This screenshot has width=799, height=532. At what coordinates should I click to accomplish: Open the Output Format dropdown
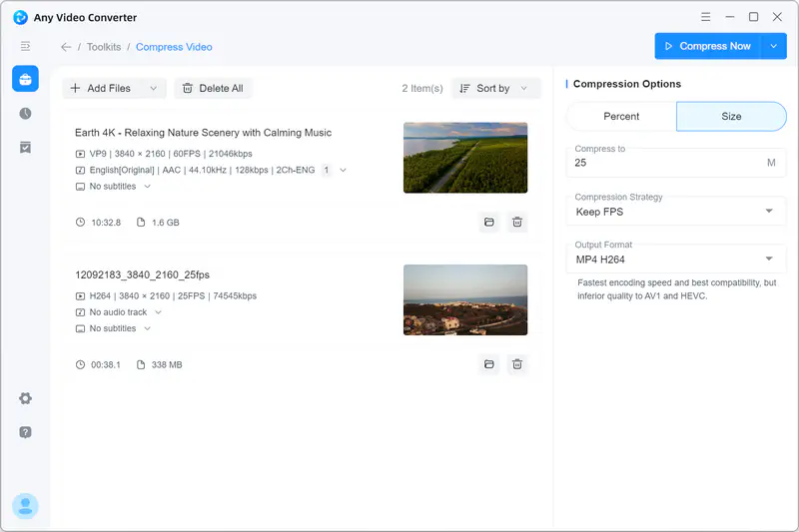click(676, 260)
